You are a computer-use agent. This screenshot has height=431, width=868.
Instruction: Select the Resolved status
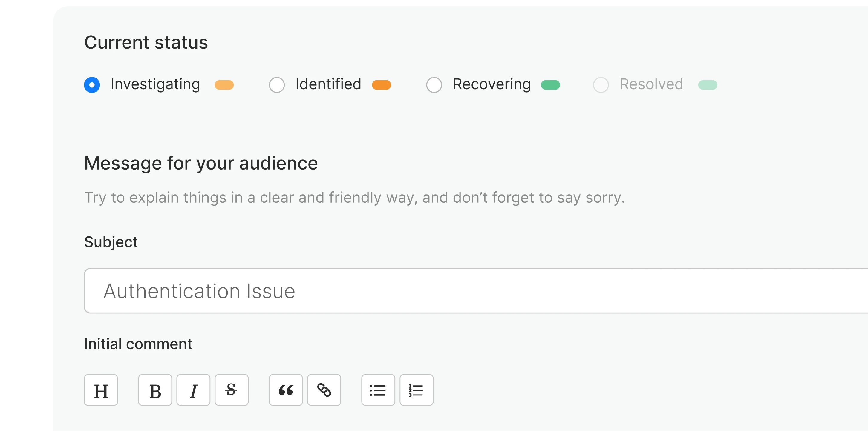tap(601, 84)
